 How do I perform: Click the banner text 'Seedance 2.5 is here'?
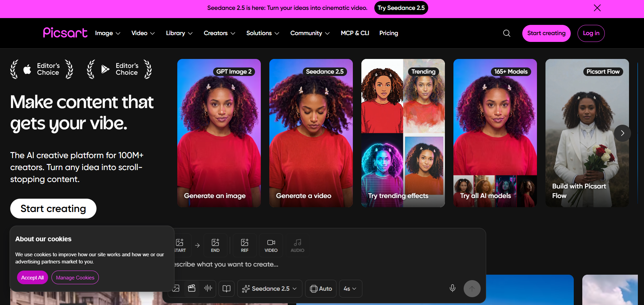pyautogui.click(x=236, y=8)
